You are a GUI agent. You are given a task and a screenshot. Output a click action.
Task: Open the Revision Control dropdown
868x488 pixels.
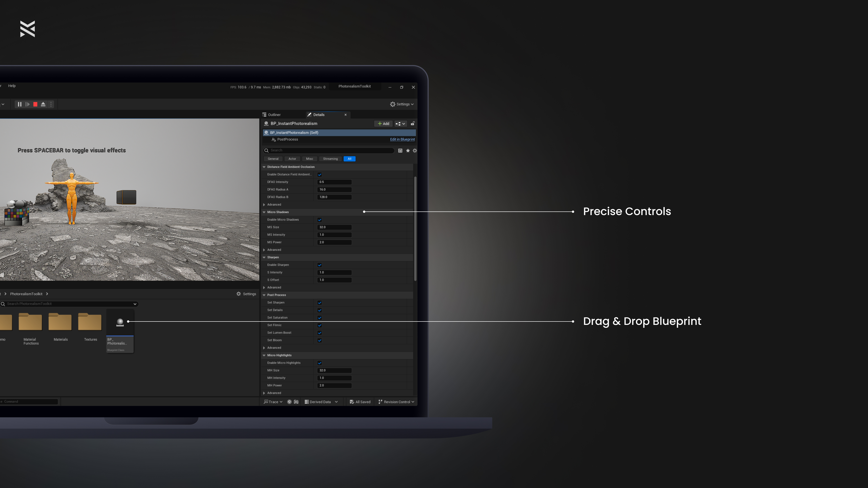pyautogui.click(x=396, y=402)
